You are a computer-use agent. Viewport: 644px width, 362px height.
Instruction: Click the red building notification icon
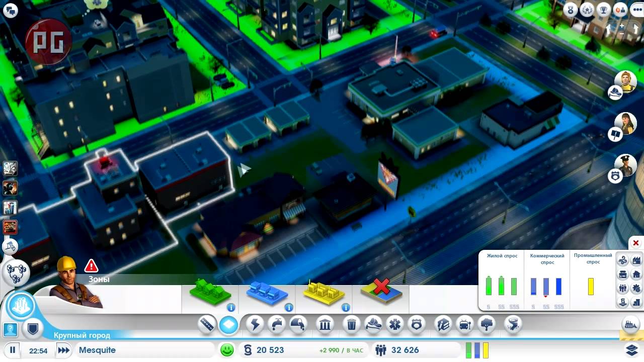(11, 227)
